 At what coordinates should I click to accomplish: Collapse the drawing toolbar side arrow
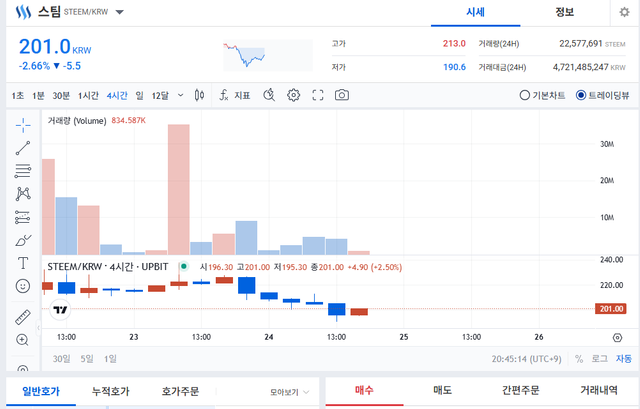coord(38,327)
